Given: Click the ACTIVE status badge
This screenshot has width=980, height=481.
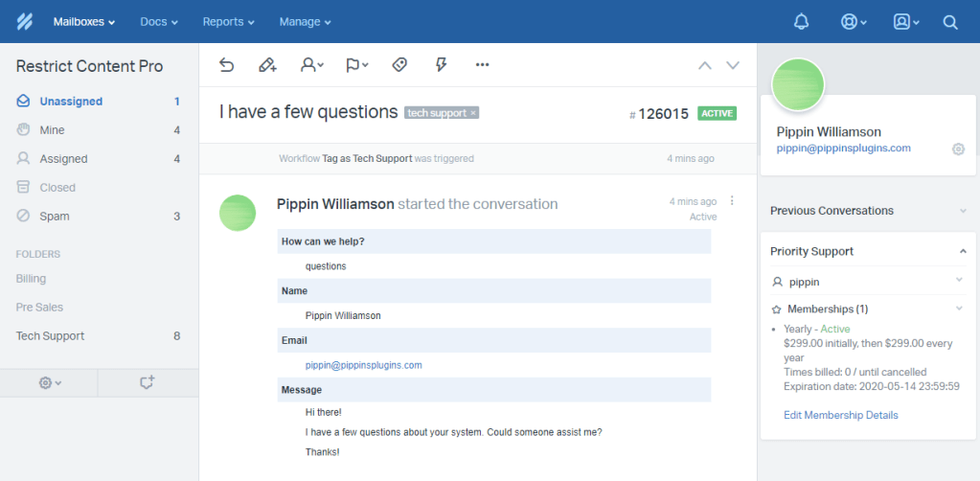Looking at the screenshot, I should (x=717, y=114).
